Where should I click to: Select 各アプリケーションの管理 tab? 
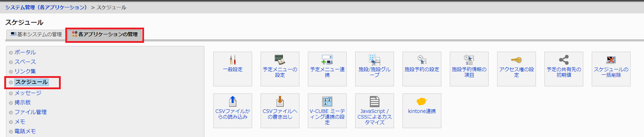(105, 34)
